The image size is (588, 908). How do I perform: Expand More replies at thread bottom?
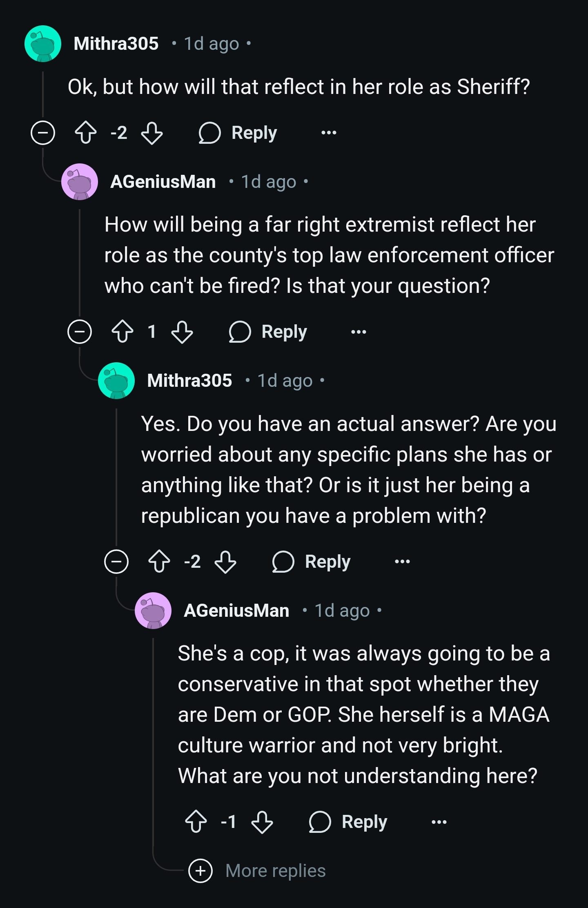click(257, 870)
